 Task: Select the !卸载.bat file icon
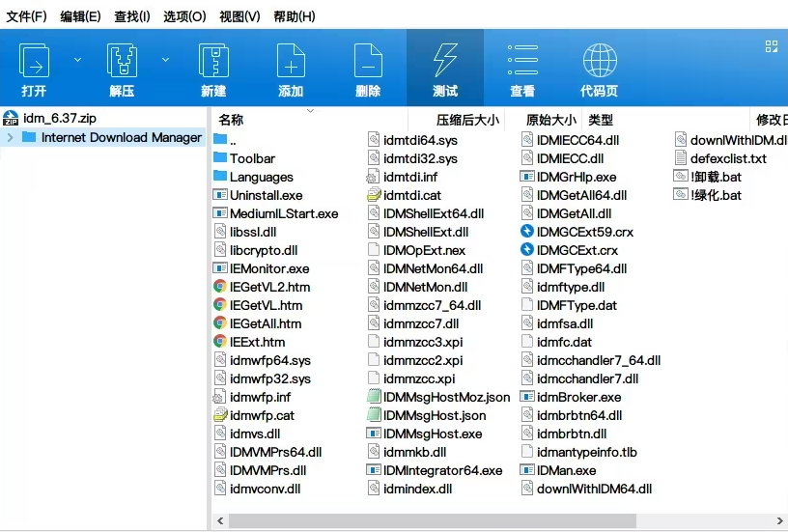coord(681,177)
